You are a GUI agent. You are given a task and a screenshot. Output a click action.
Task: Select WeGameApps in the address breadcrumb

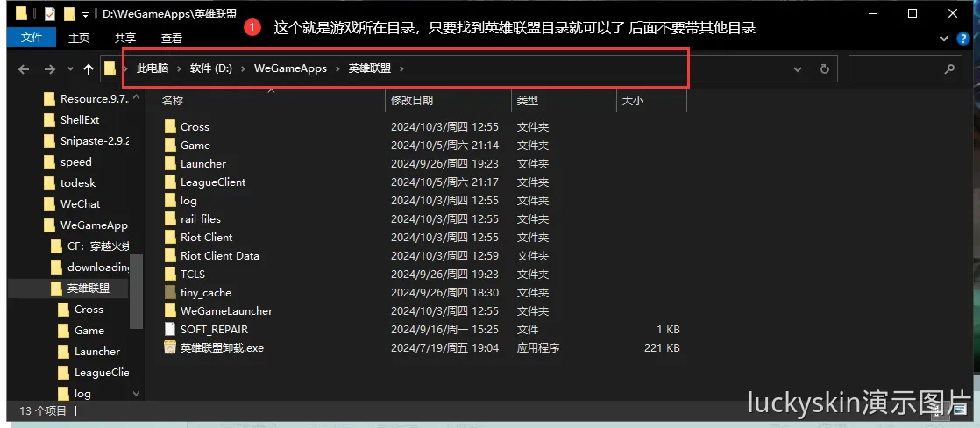pos(290,68)
